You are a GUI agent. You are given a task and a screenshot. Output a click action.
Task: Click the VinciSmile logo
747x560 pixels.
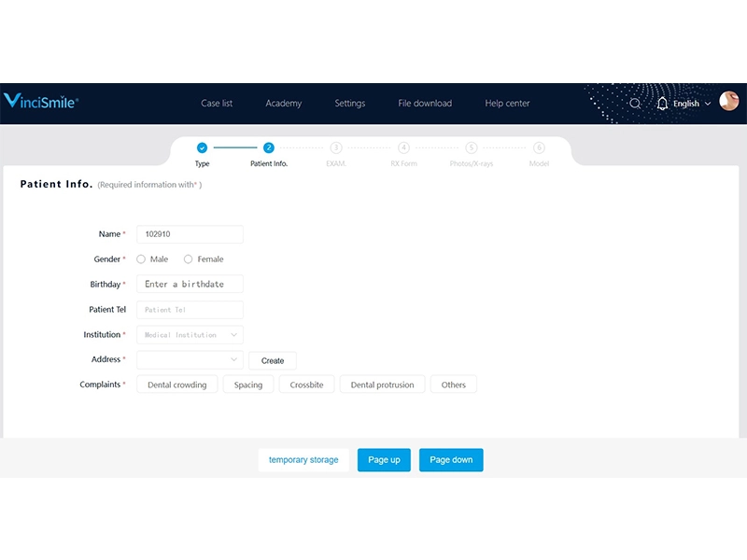tap(41, 102)
